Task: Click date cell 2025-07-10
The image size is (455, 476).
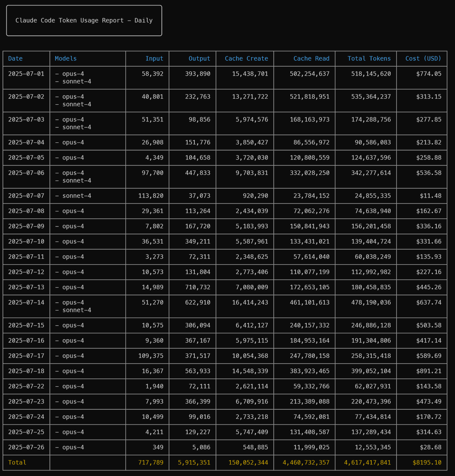Action: [26, 242]
